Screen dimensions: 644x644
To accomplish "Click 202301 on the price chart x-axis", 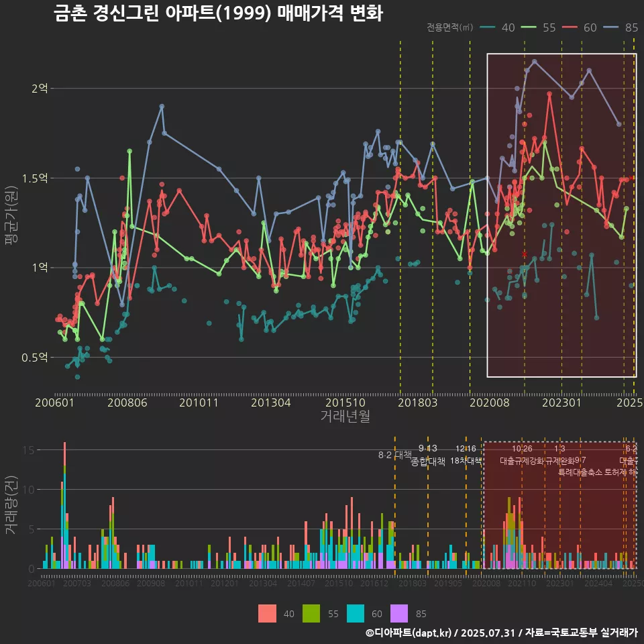I will [x=562, y=402].
